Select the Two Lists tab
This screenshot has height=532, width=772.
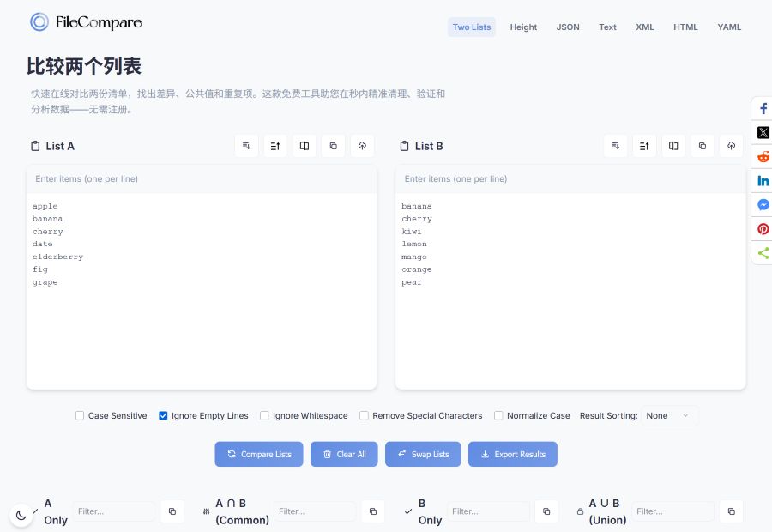point(471,27)
